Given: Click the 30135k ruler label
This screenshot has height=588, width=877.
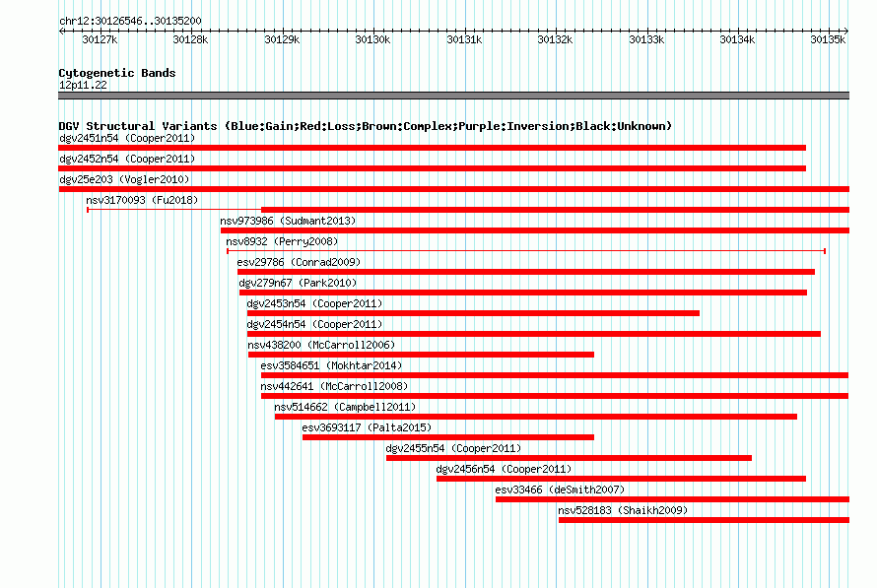Looking at the screenshot, I should pos(829,39).
